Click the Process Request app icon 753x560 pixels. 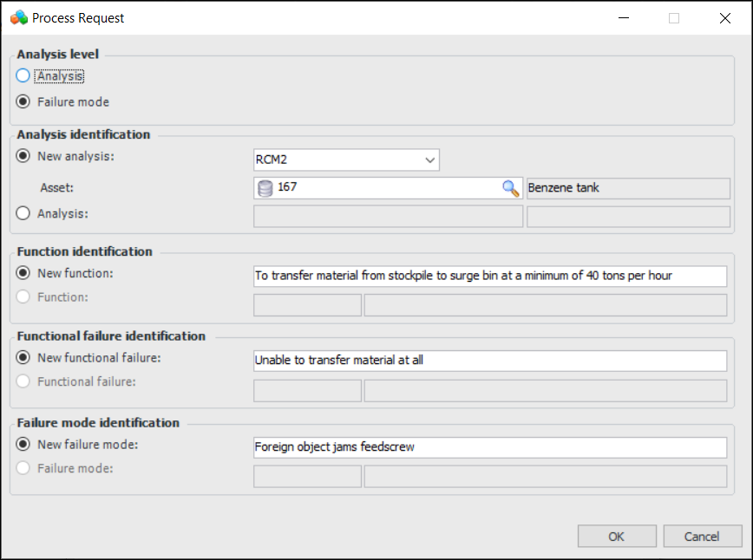point(18,17)
